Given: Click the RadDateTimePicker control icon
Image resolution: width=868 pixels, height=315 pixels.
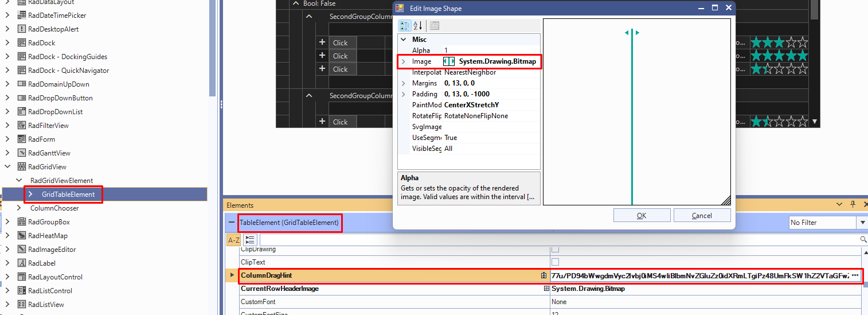Looking at the screenshot, I should pyautogui.click(x=22, y=15).
